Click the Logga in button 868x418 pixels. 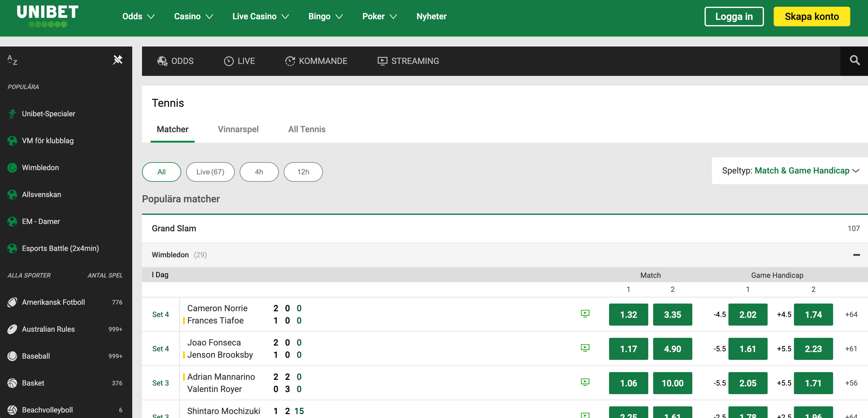tap(734, 17)
